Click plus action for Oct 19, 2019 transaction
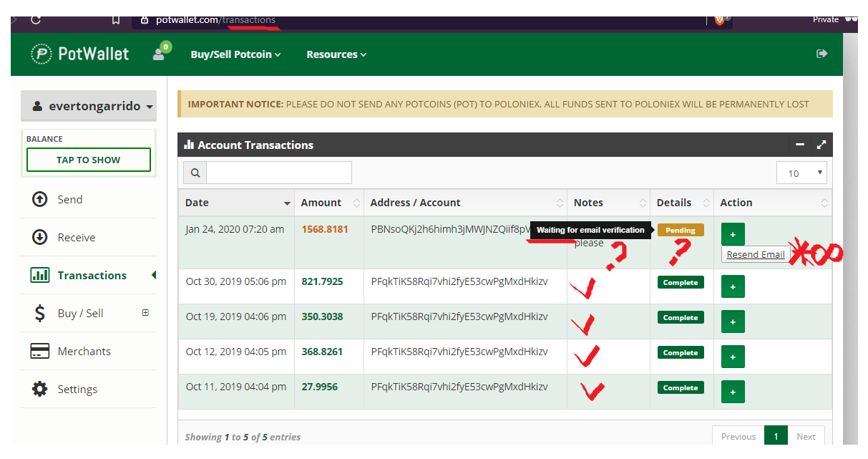The width and height of the screenshot is (868, 459). pyautogui.click(x=733, y=322)
